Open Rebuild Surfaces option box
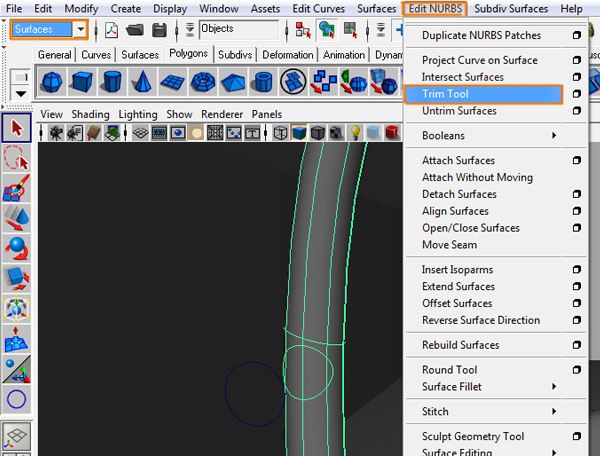 point(577,345)
